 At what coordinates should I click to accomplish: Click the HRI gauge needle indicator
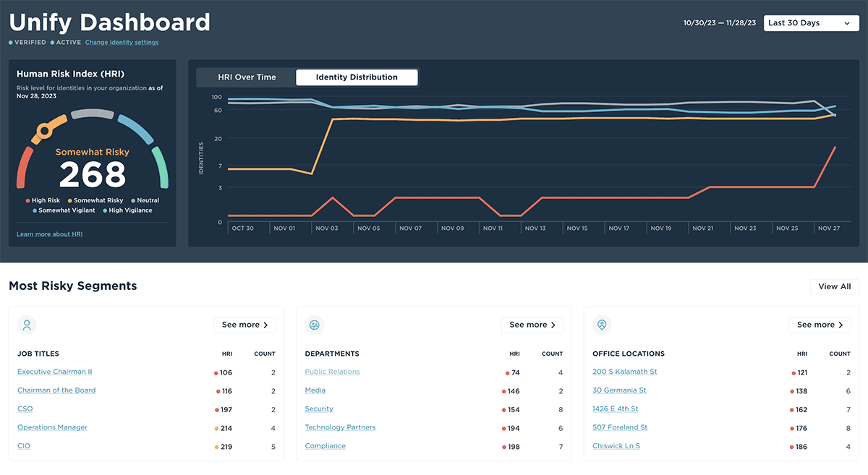click(43, 131)
